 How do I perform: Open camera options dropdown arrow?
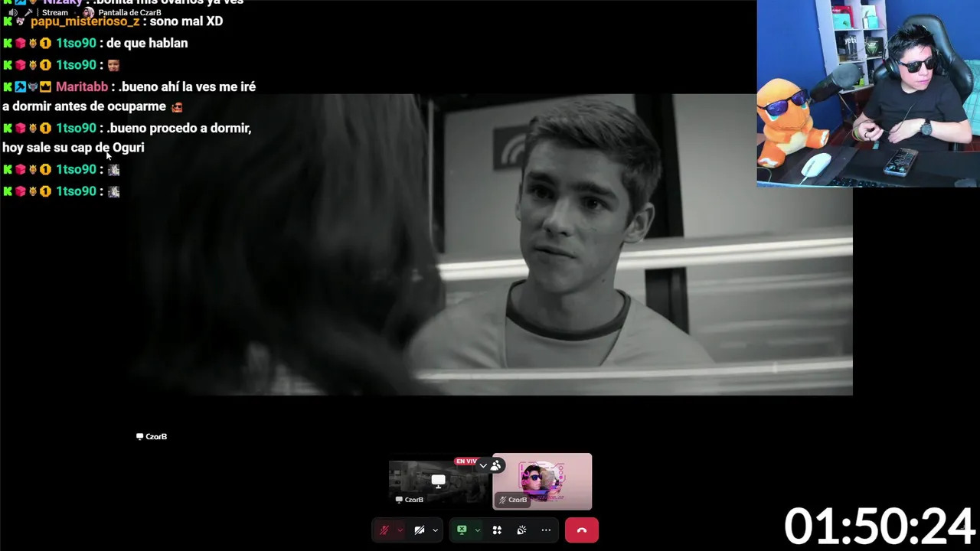coord(435,530)
